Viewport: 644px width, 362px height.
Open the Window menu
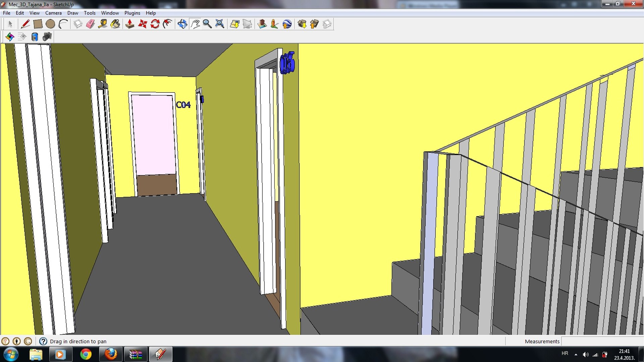110,13
